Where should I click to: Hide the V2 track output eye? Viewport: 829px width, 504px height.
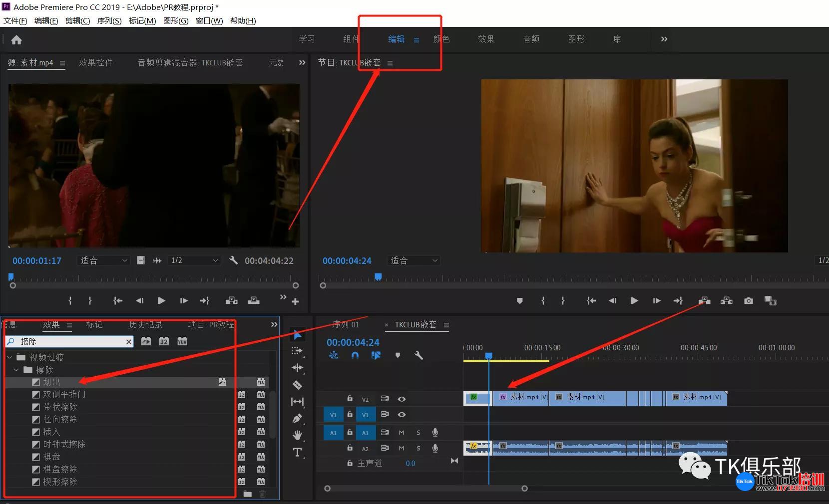click(x=402, y=399)
